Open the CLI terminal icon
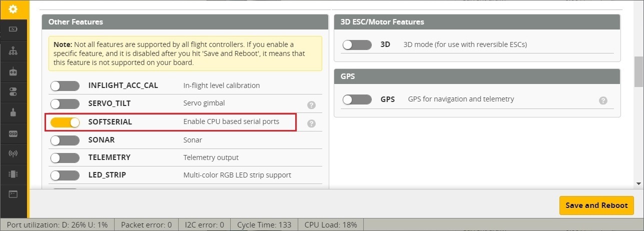This screenshot has width=644, height=231. (13, 194)
